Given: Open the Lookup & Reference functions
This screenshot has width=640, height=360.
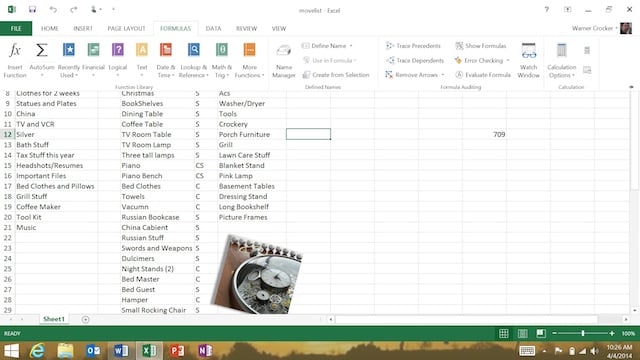Looking at the screenshot, I should 193,60.
